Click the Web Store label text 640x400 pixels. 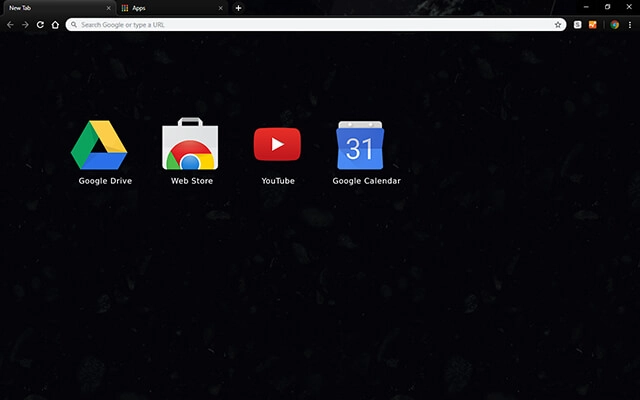click(x=192, y=181)
